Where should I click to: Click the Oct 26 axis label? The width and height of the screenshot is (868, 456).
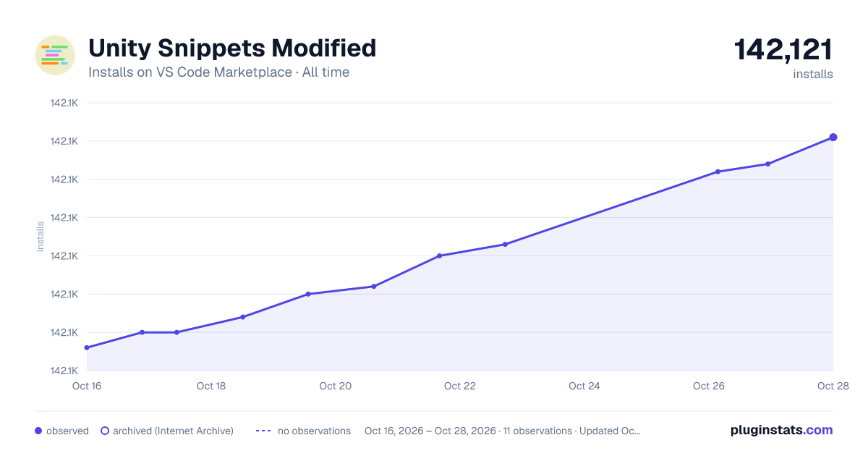click(x=709, y=386)
